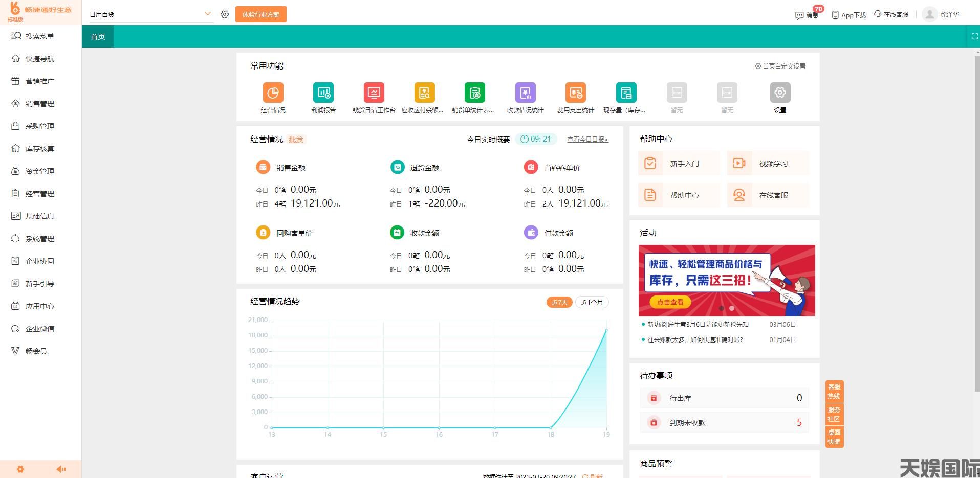Open the 企业微信 sidebar menu
Image resolution: width=980 pixels, height=478 pixels.
[40, 328]
